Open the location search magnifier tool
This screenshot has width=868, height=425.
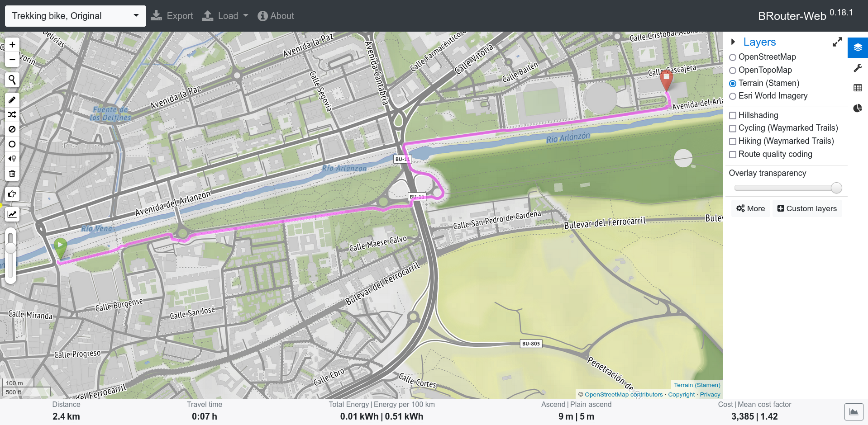(x=12, y=80)
